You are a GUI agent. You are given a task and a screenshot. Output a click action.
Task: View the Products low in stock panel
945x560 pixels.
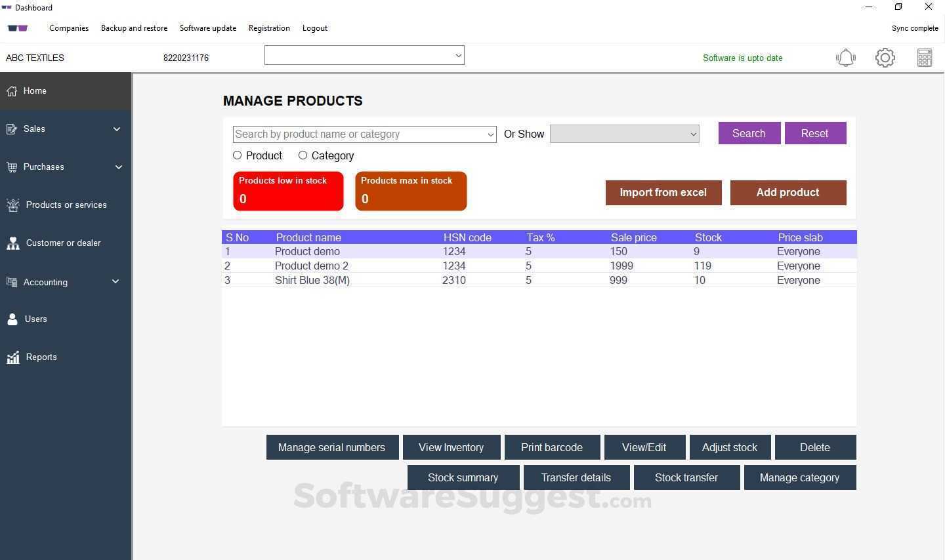click(x=287, y=191)
